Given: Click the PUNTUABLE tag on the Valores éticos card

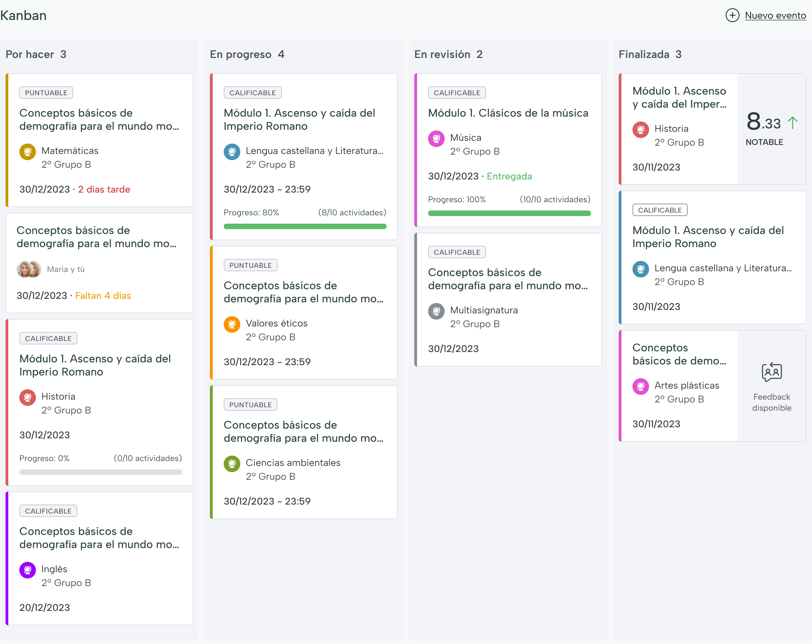Looking at the screenshot, I should point(250,265).
